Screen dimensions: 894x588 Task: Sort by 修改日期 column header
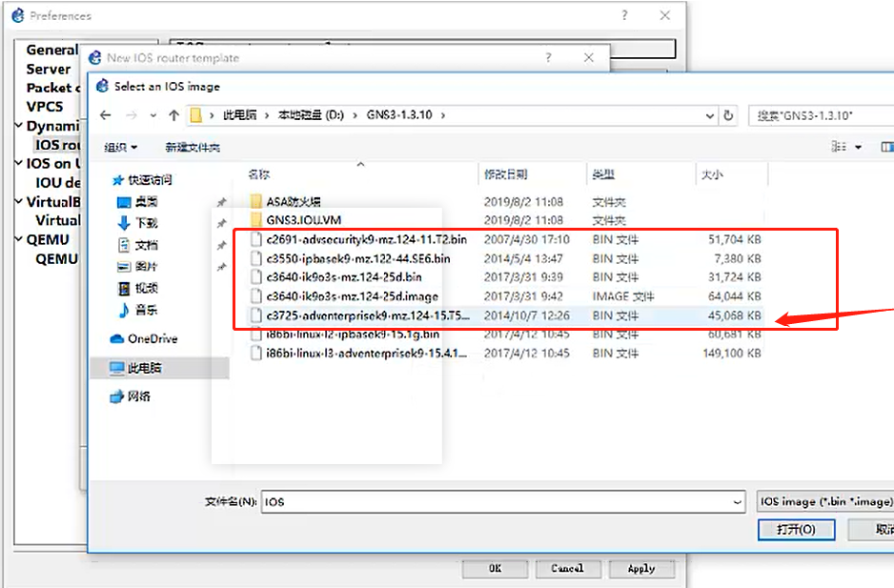506,174
